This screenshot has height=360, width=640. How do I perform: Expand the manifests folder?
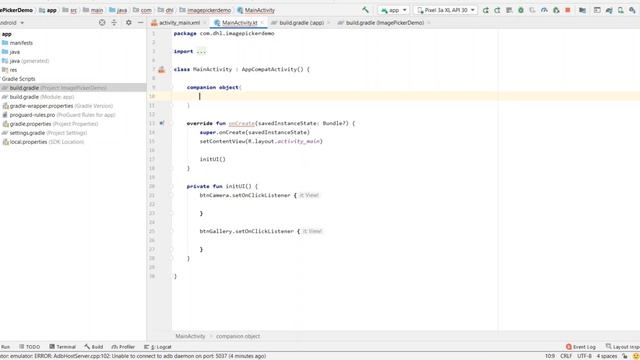[x=17, y=43]
